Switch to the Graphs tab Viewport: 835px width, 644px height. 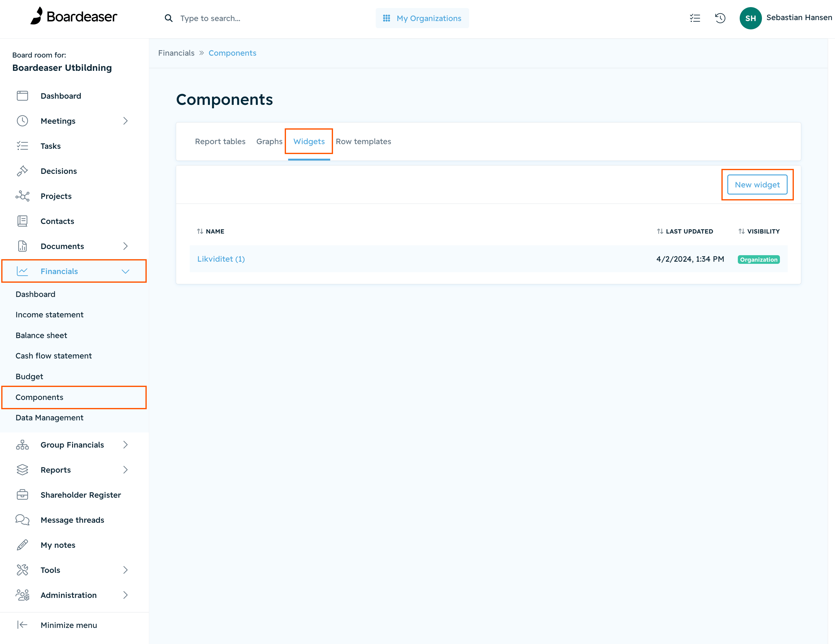(269, 141)
